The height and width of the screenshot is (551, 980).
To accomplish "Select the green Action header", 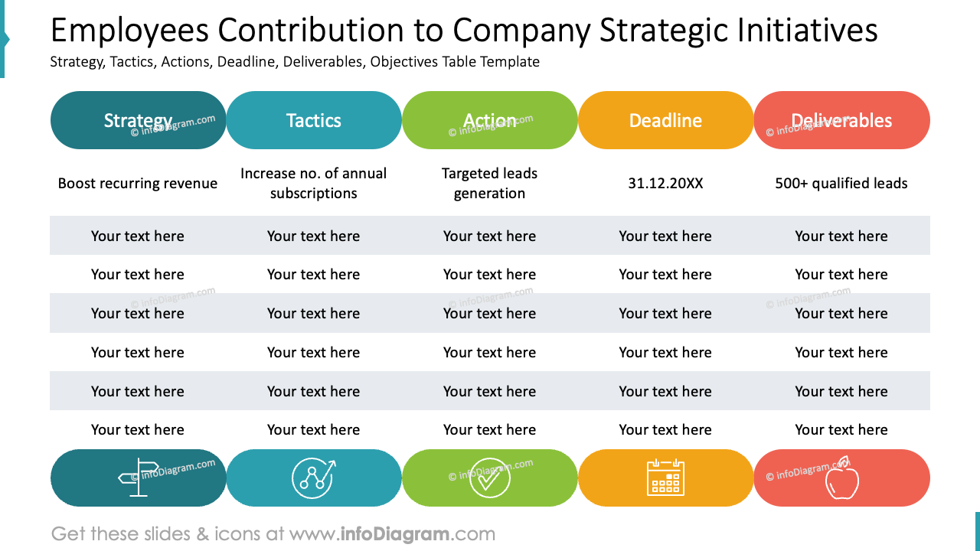I will (490, 120).
